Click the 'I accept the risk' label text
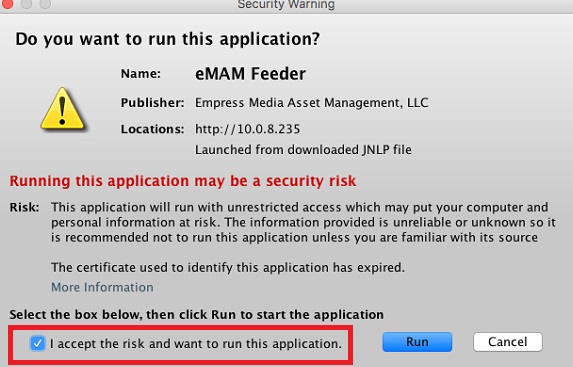Image resolution: width=573 pixels, height=367 pixels. pos(196,344)
